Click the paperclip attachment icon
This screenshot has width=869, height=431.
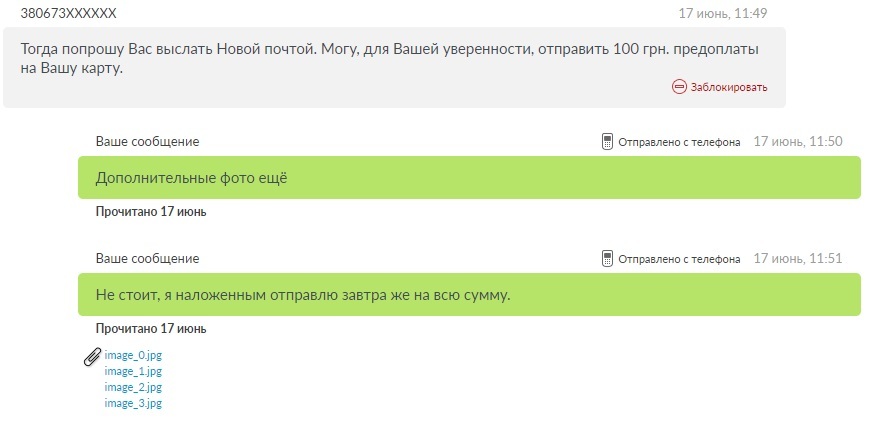92,356
